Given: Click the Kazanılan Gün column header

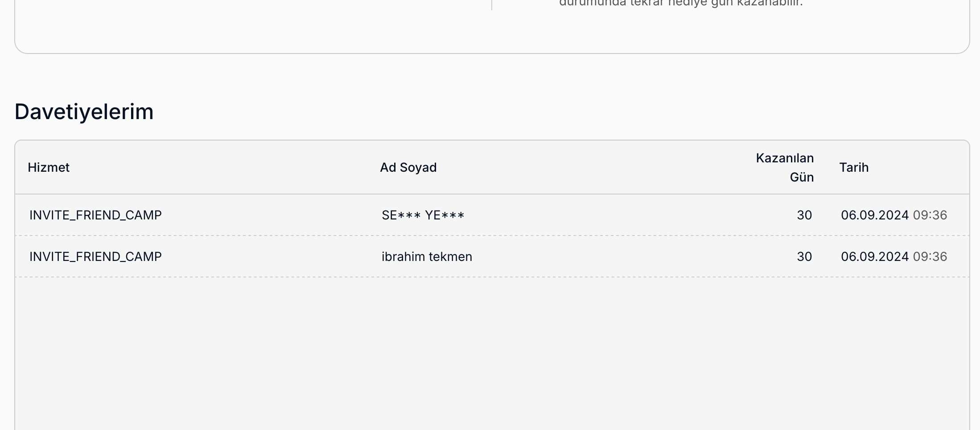Looking at the screenshot, I should 785,167.
